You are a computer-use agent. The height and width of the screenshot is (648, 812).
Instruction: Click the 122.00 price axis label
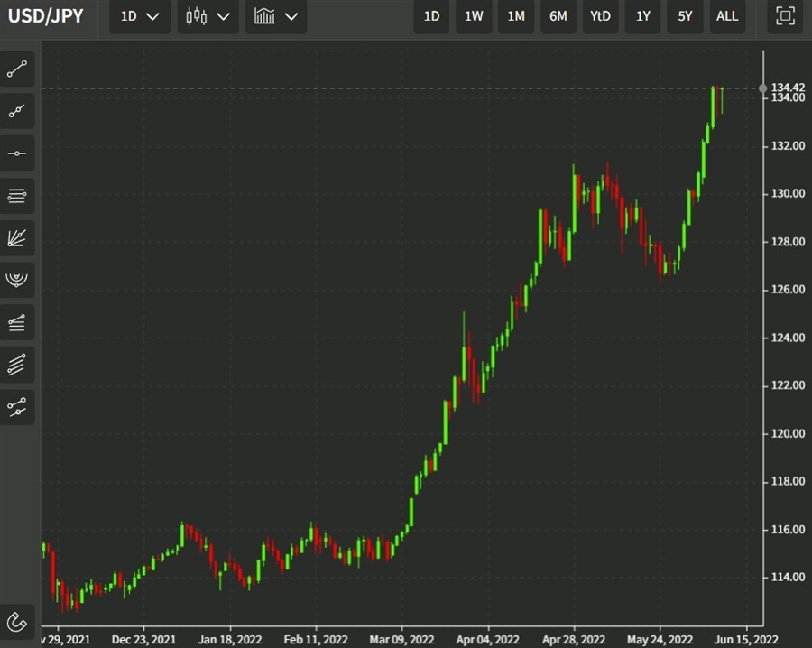[789, 385]
